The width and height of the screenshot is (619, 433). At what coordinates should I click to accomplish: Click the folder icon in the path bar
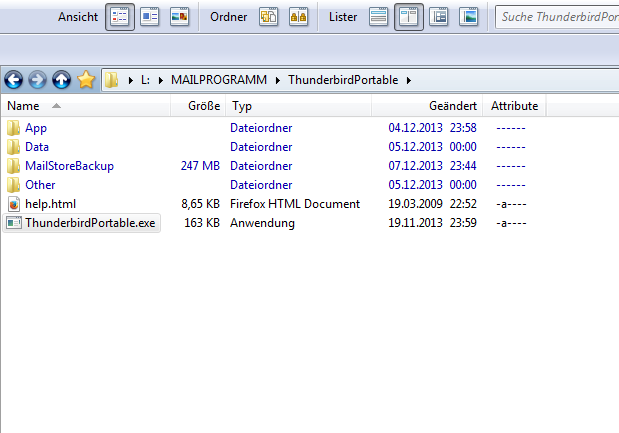tap(112, 80)
